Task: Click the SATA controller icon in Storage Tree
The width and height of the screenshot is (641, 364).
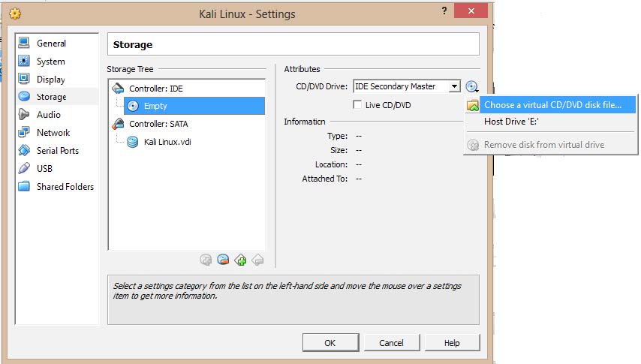Action: tap(119, 124)
